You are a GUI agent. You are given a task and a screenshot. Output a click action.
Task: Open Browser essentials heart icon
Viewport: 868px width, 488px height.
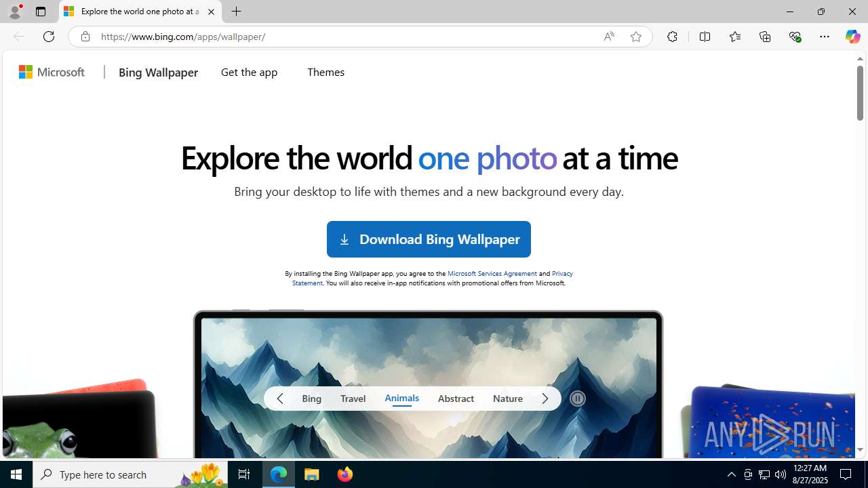click(x=795, y=37)
